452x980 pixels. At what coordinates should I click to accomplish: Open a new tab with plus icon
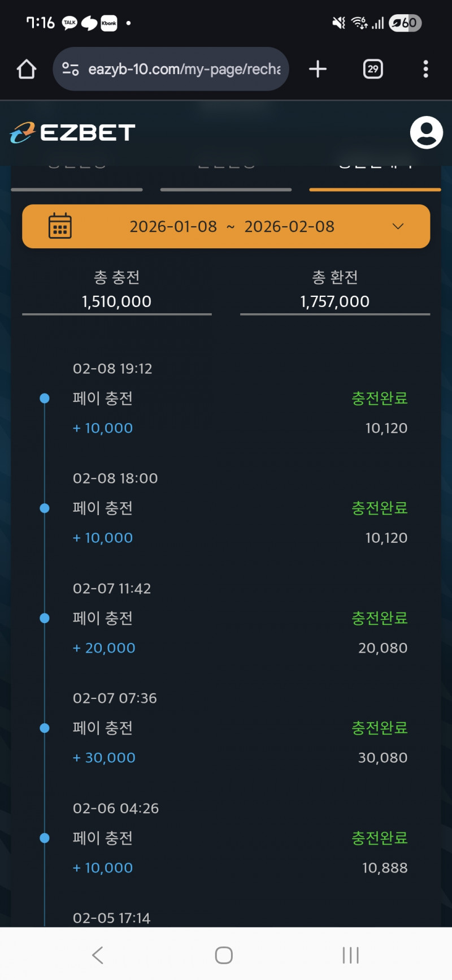(318, 69)
